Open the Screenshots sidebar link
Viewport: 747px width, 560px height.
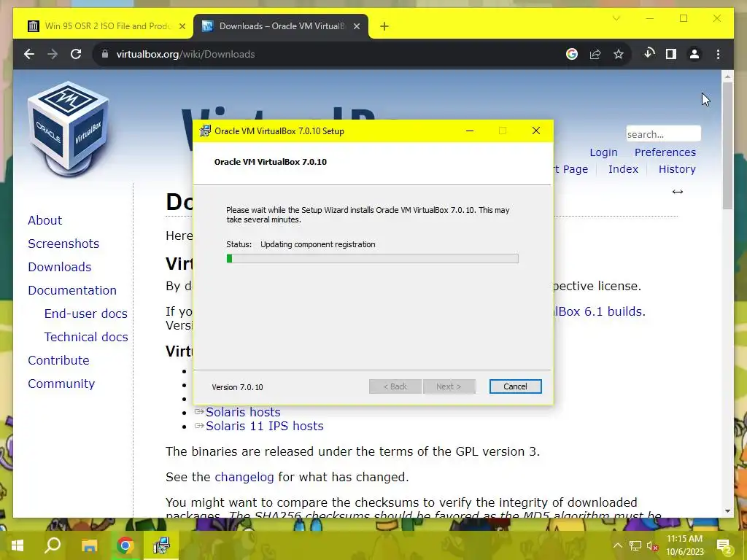[63, 244]
